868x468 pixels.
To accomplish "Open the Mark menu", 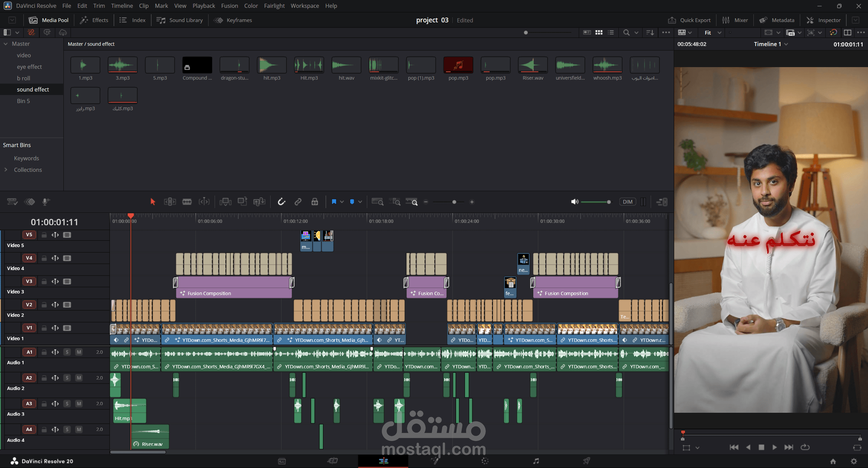I will 161,6.
